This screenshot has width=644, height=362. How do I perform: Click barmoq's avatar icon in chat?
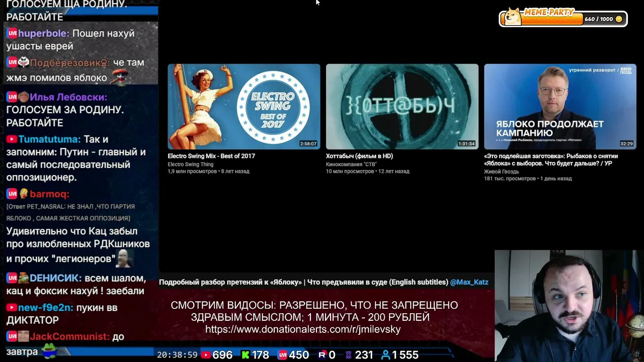tap(24, 194)
